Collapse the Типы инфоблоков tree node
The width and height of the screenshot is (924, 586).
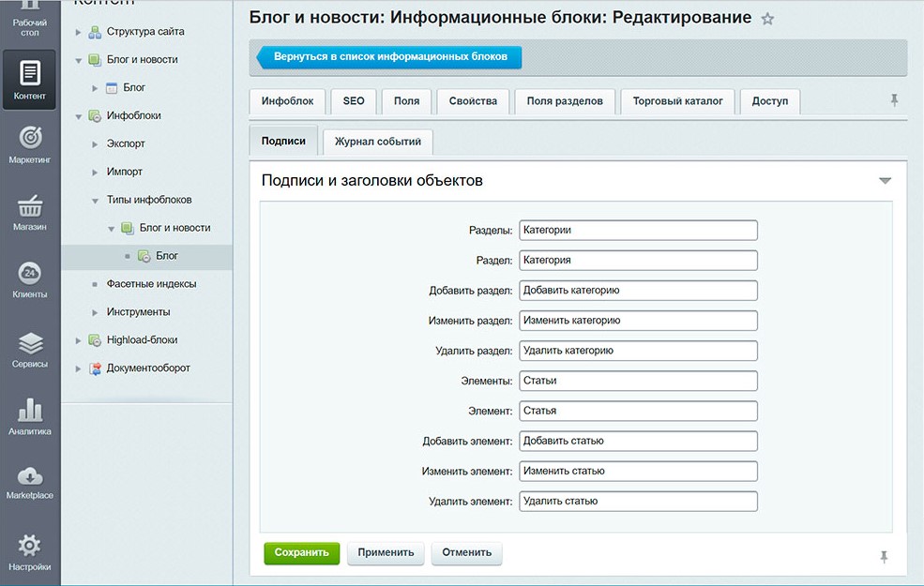point(95,201)
